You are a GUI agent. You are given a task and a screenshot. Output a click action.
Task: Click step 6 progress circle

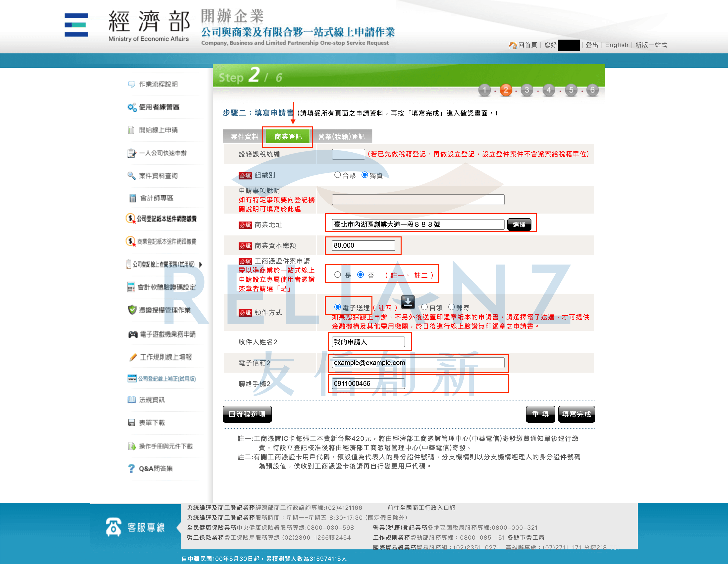click(592, 90)
